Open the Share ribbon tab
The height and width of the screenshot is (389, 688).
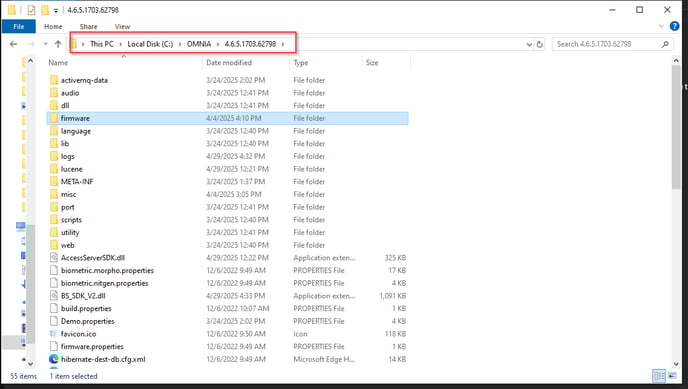pos(88,26)
